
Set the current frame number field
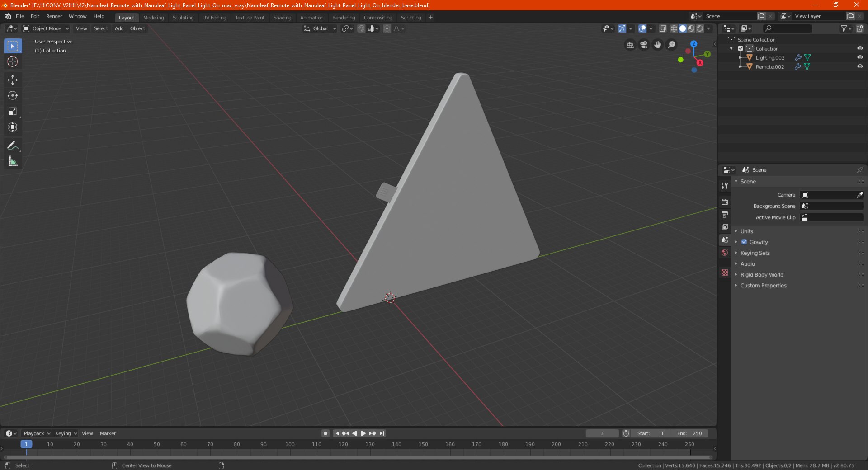point(602,433)
